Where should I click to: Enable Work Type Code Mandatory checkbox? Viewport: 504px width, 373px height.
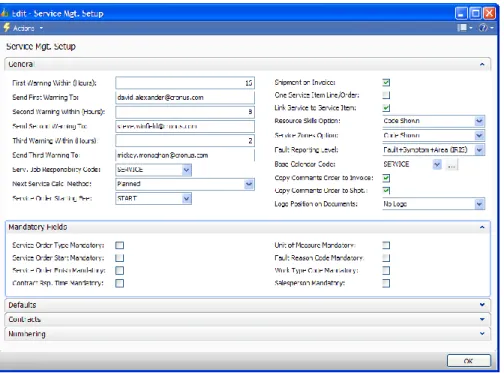[x=386, y=270]
